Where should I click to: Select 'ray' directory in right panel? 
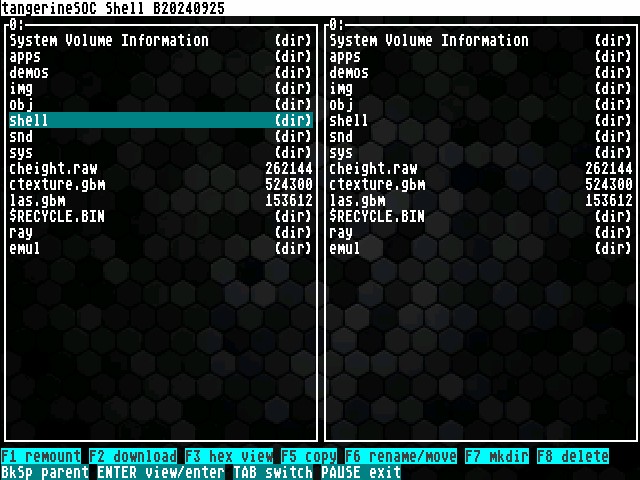click(x=481, y=232)
